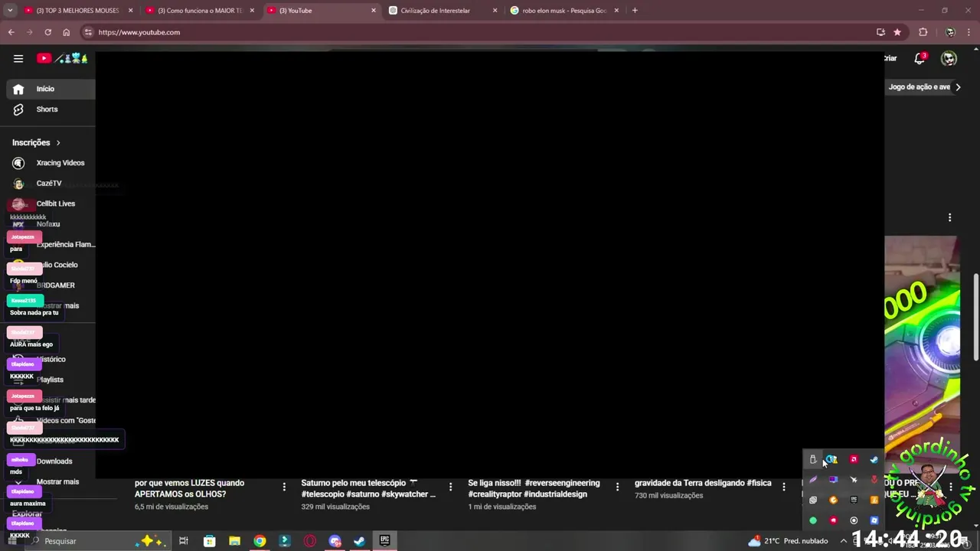The width and height of the screenshot is (980, 551).
Task: Open the tab search dropdown arrow
Action: tap(10, 11)
